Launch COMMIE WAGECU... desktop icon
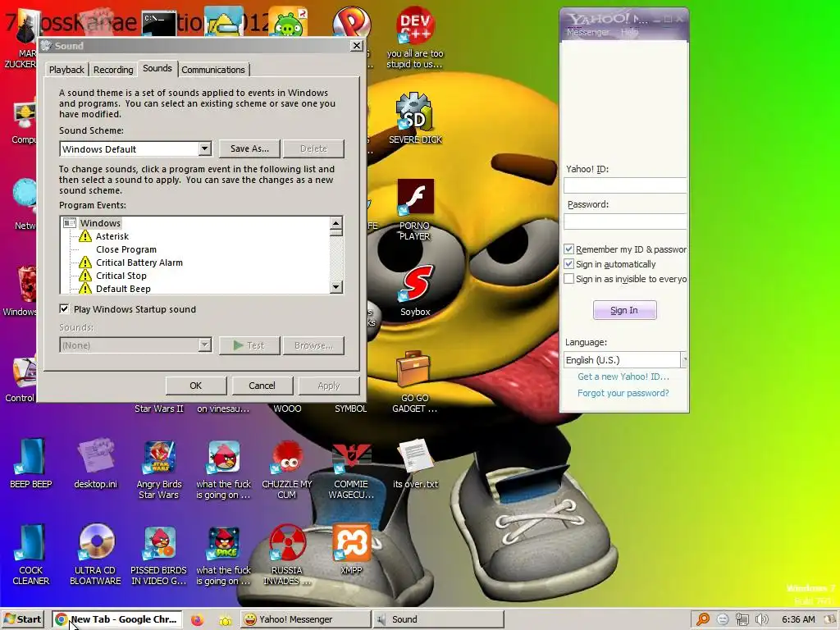840x630 pixels. click(351, 456)
